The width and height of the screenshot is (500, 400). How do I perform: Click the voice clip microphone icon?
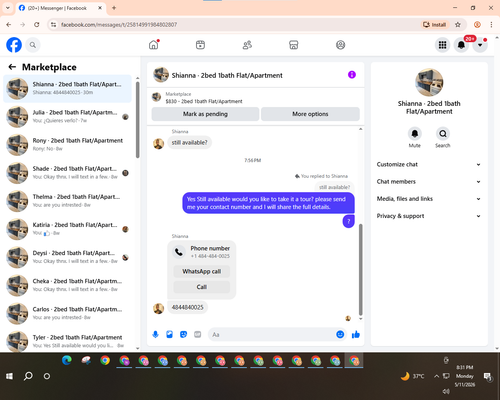tap(155, 334)
